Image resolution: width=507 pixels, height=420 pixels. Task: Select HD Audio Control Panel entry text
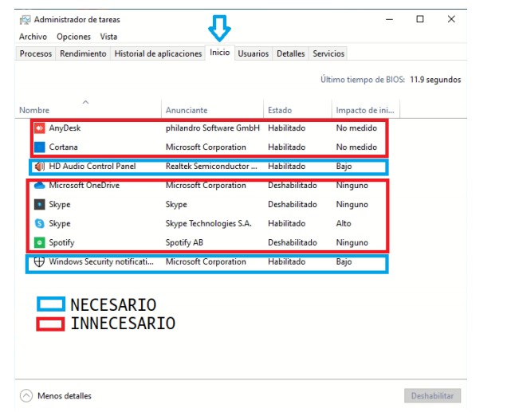92,167
